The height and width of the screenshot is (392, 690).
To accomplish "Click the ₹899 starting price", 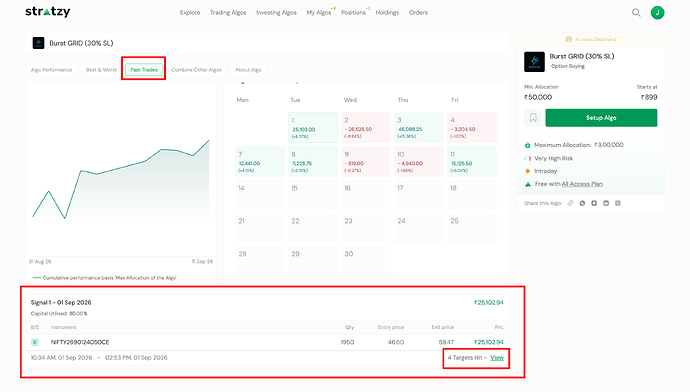I will click(x=649, y=97).
